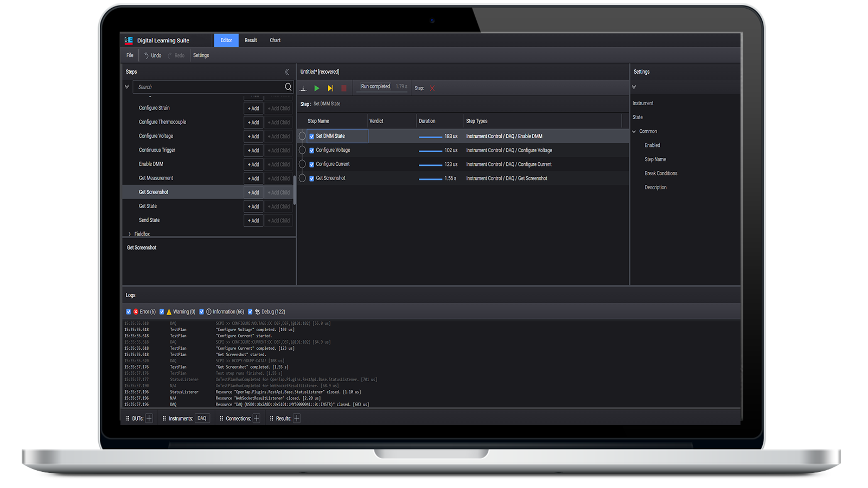Run the test plan with the green play icon
This screenshot has width=868, height=488.
[x=317, y=87]
